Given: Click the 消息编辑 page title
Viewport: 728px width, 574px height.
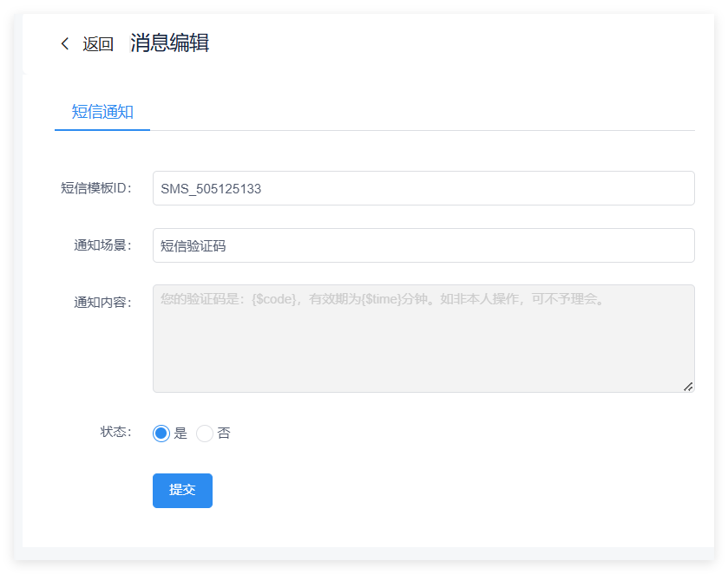Looking at the screenshot, I should (x=169, y=42).
